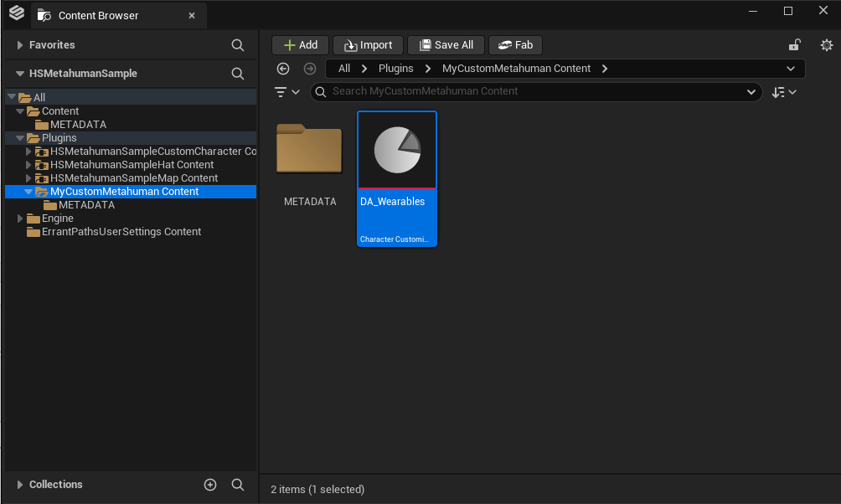Add a new collection with plus icon

point(210,485)
